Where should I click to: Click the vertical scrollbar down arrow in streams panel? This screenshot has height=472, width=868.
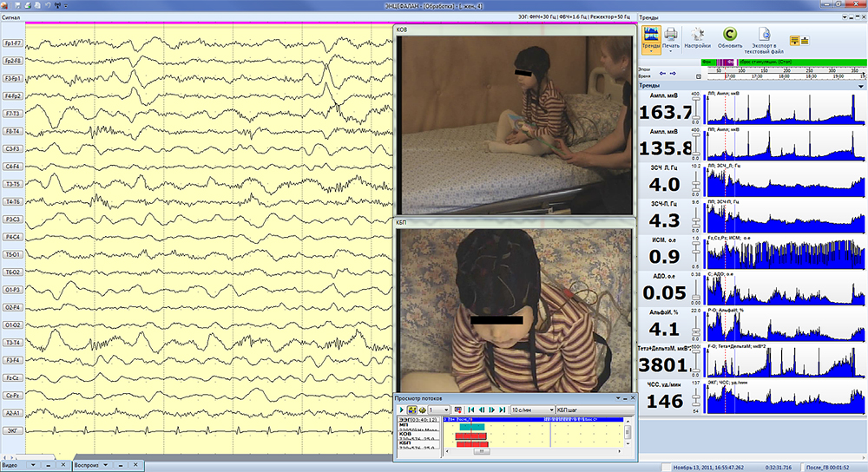pyautogui.click(x=628, y=443)
